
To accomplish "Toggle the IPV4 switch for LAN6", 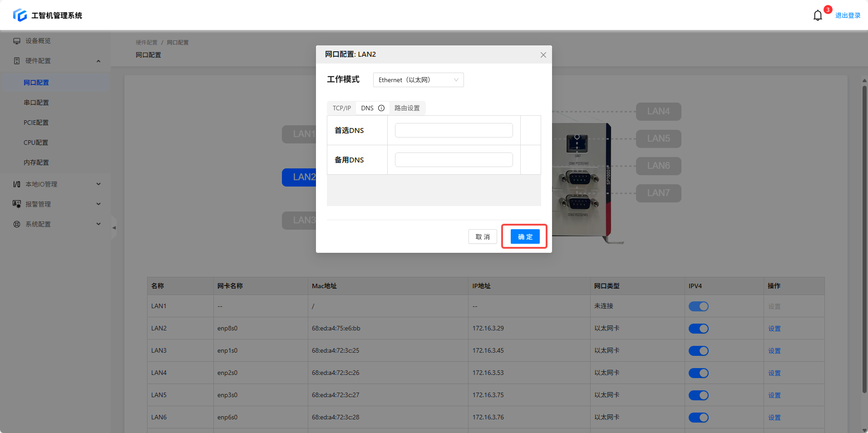I will [698, 418].
